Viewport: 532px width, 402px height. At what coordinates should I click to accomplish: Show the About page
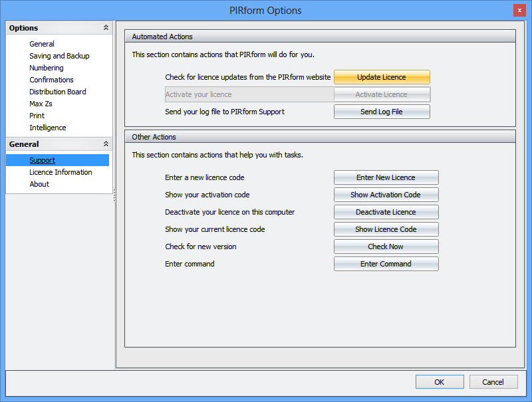coord(39,184)
